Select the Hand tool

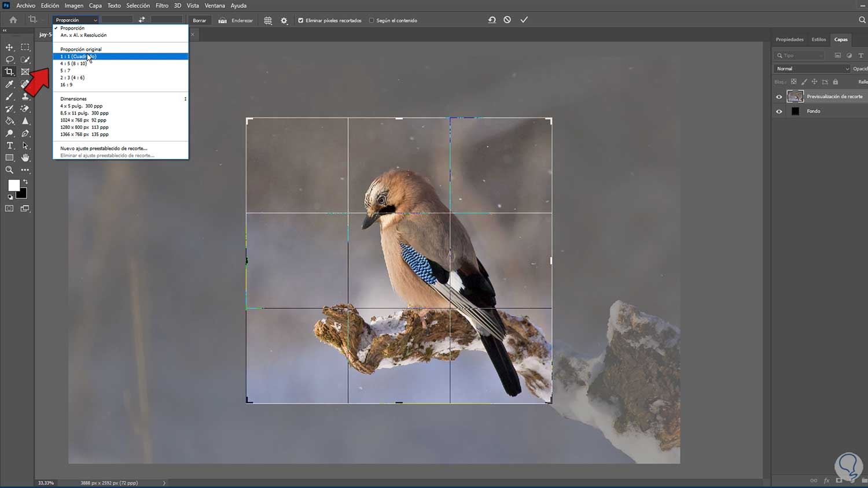coord(25,158)
